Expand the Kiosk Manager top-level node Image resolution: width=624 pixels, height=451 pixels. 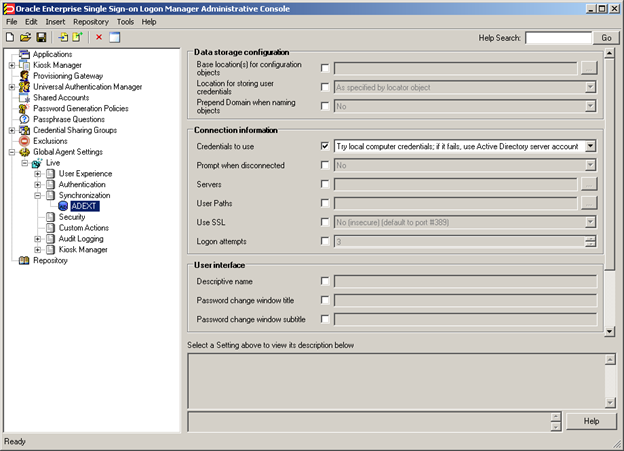tap(12, 65)
